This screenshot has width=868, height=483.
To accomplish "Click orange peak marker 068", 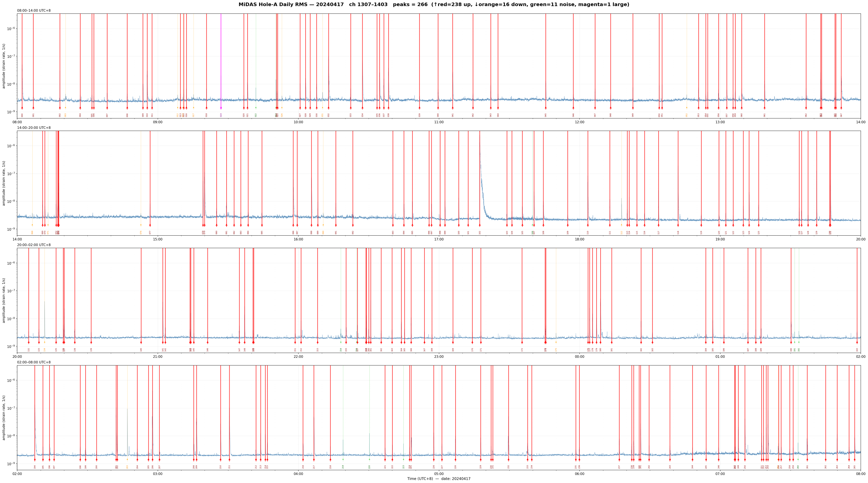I will click(x=32, y=225).
